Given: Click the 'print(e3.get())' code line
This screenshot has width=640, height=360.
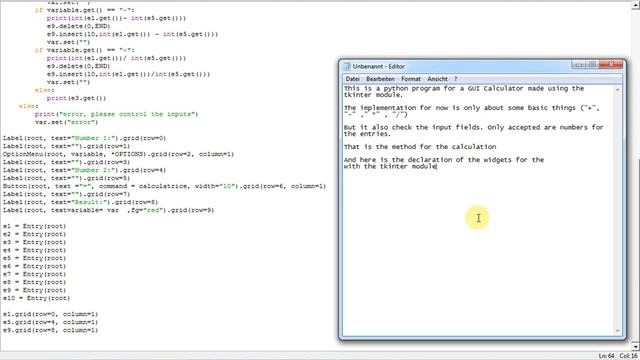Looking at the screenshot, I should 76,98.
